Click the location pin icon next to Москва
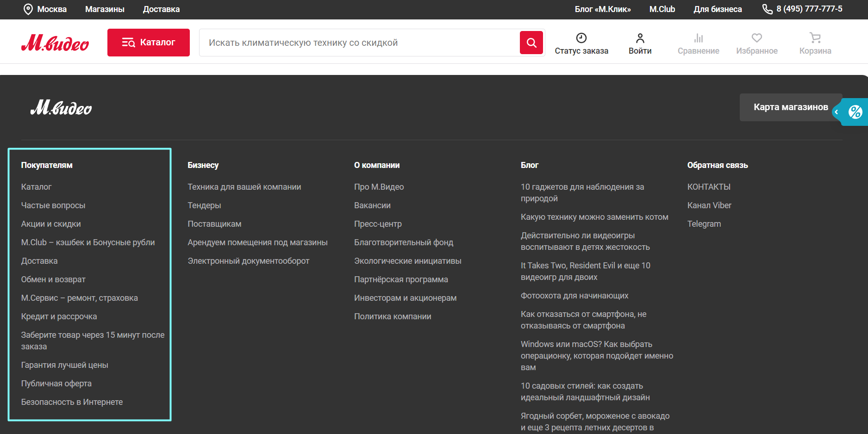Image resolution: width=868 pixels, height=434 pixels. [x=28, y=9]
